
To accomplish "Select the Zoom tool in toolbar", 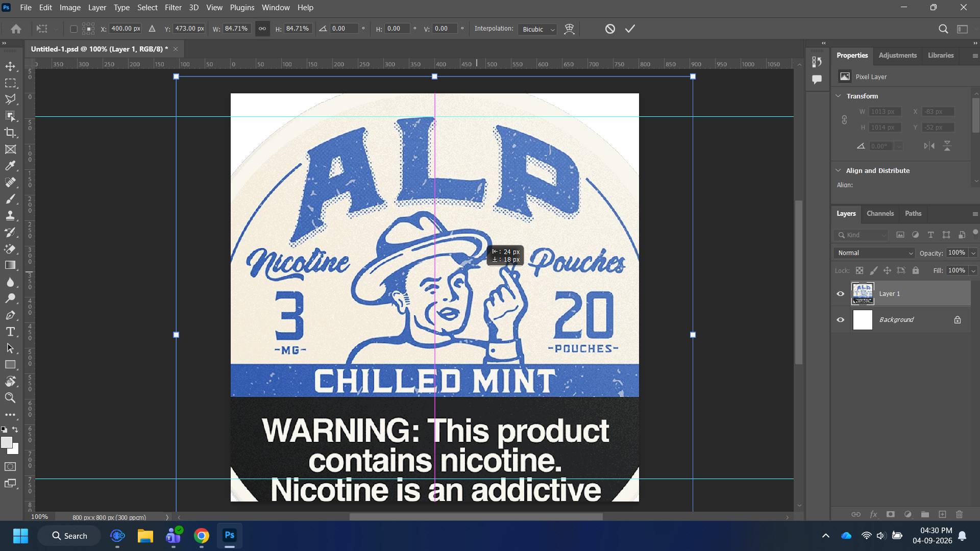I will pyautogui.click(x=10, y=398).
